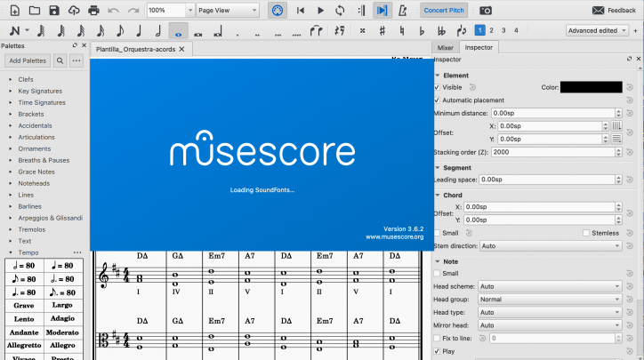
Task: Toggle pan score during playback
Action: 382,11
